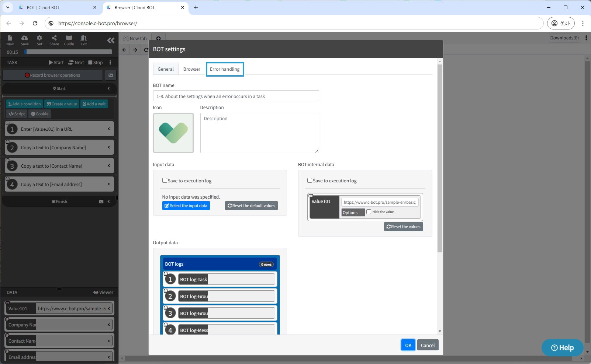Screen dimensions: 591x364
Task: Click the BOT name input field
Action: 236,96
